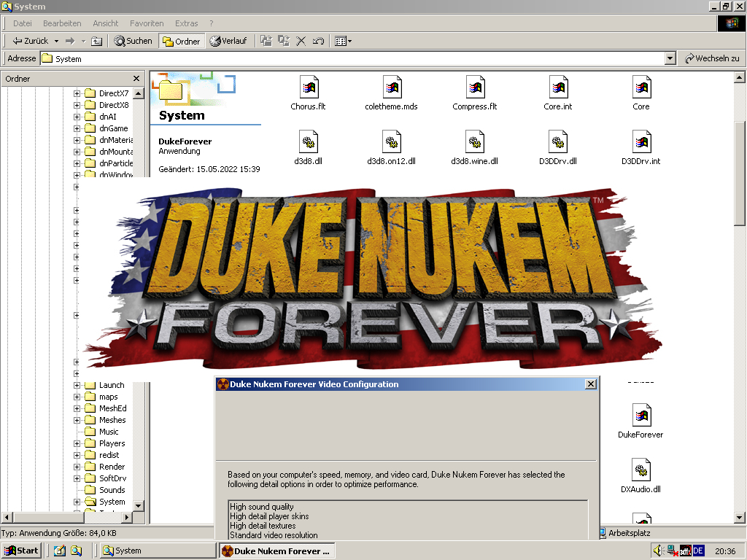
Task: Select the DXAudio.dll file icon
Action: (640, 470)
